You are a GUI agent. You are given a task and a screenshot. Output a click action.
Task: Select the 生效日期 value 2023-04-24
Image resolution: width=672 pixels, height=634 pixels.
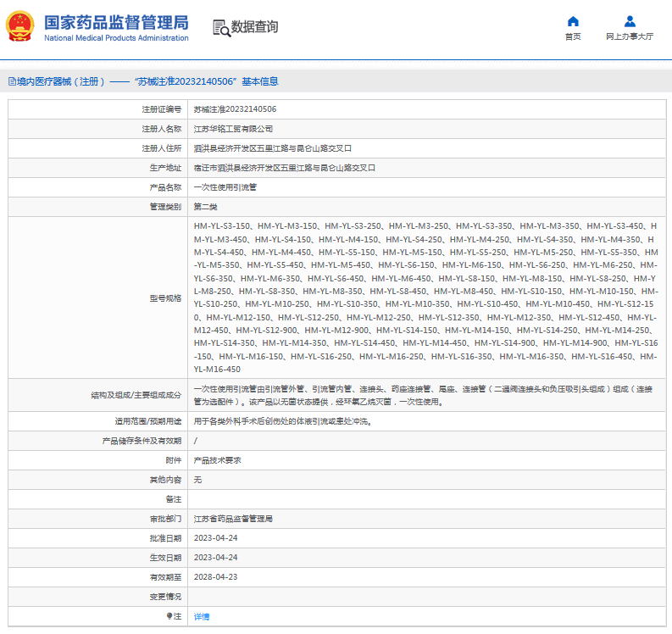(215, 558)
